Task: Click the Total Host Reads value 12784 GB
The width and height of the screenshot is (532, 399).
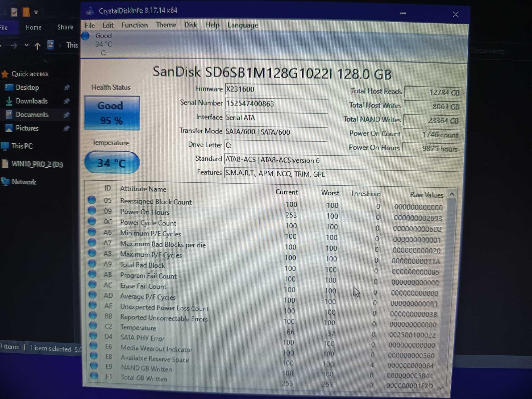Action: pyautogui.click(x=433, y=92)
